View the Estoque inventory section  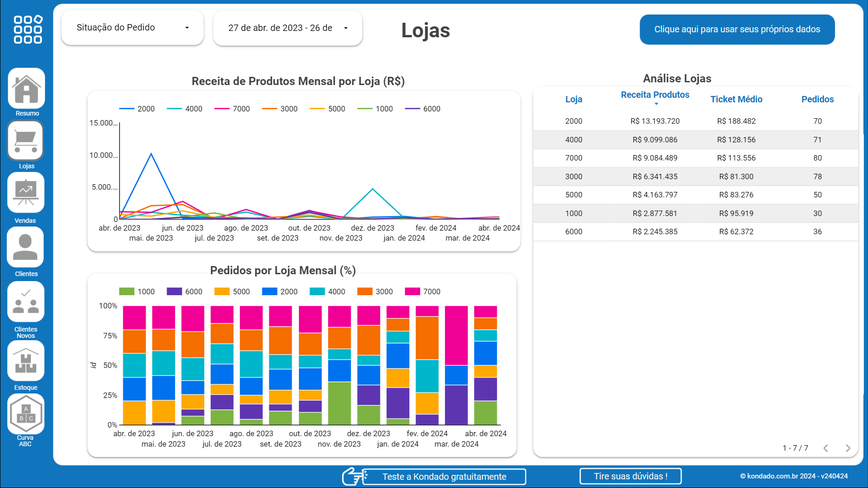(x=26, y=361)
